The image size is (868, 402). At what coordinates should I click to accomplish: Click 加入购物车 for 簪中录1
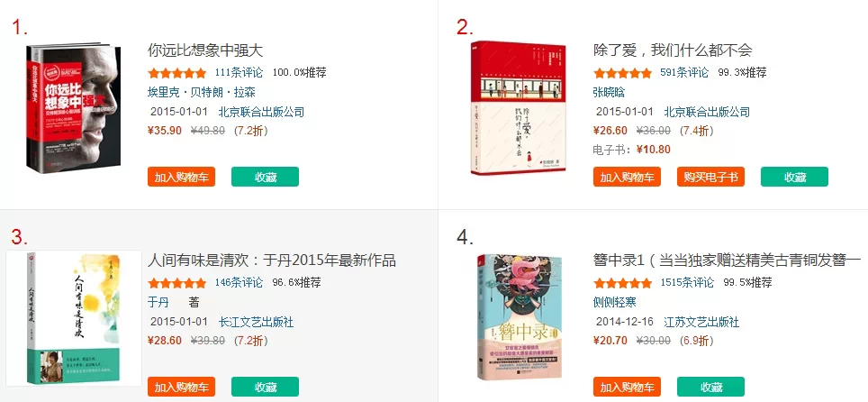tap(628, 387)
